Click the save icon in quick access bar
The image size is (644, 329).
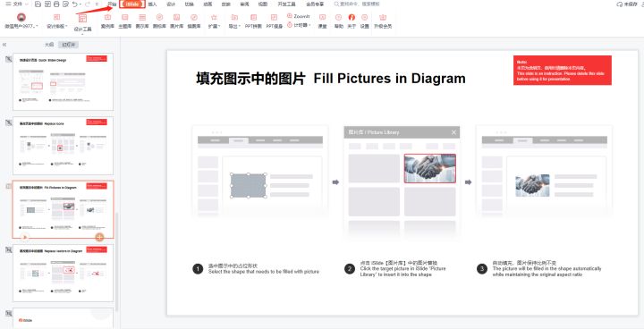38,4
